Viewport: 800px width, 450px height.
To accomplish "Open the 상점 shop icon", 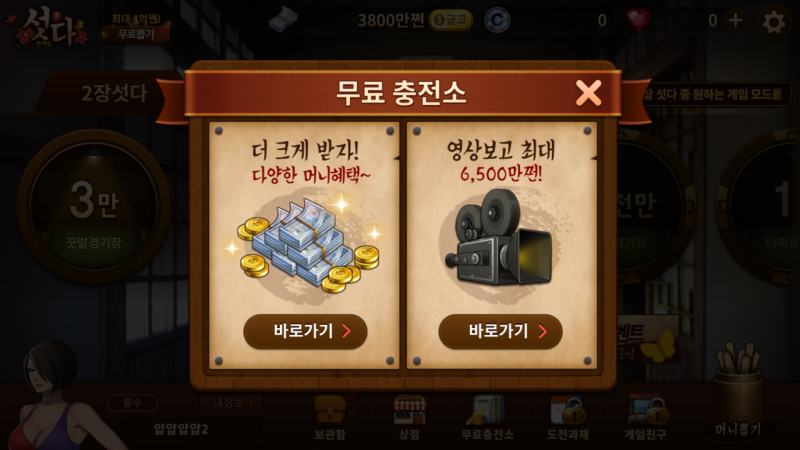I will click(x=409, y=417).
